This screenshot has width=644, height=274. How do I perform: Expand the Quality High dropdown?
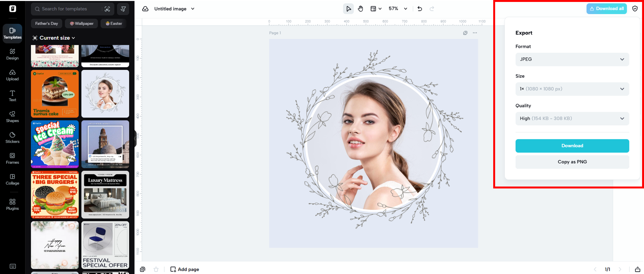pyautogui.click(x=572, y=118)
